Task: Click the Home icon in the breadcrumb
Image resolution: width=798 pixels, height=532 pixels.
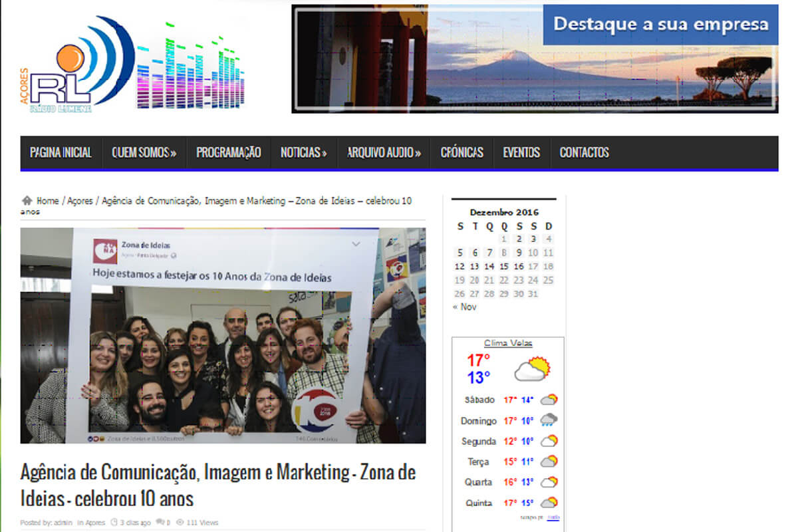Action: [x=27, y=200]
